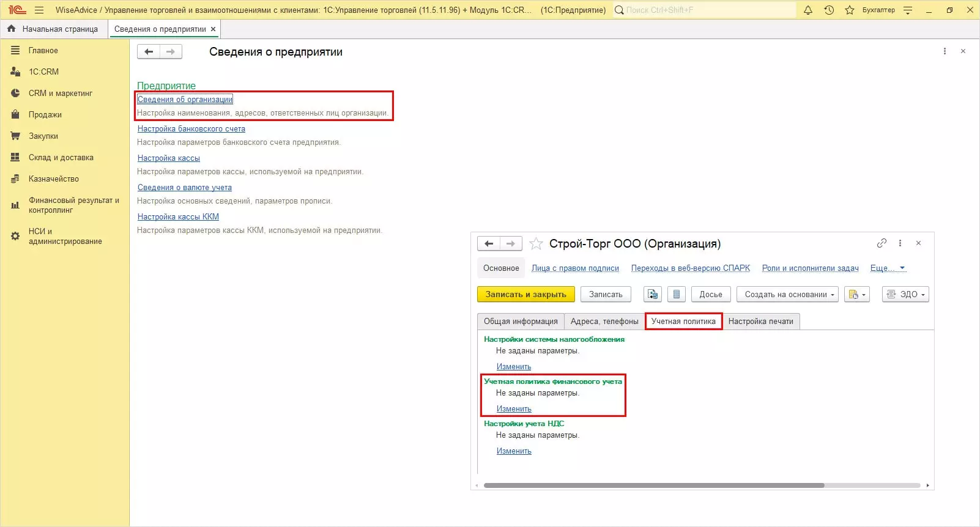Click the Бухгалтер user name

(878, 10)
